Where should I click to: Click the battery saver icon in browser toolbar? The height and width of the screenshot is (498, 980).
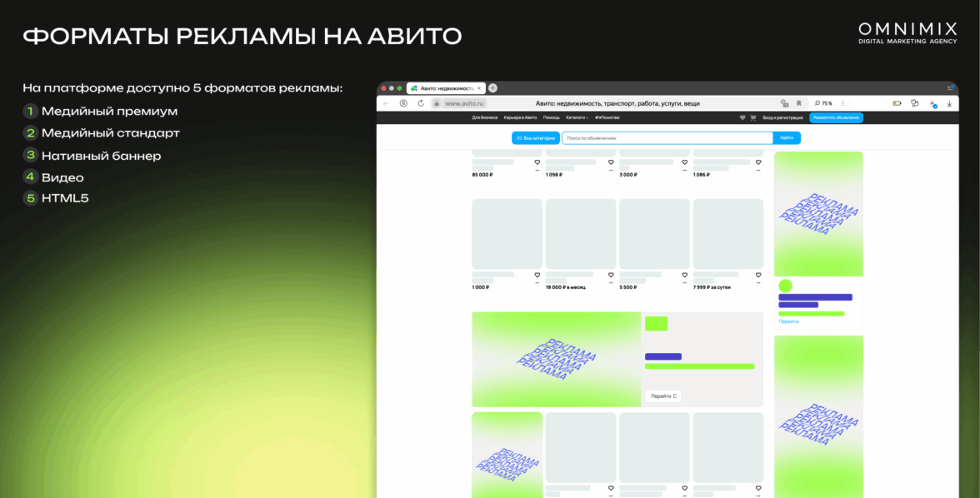point(897,104)
